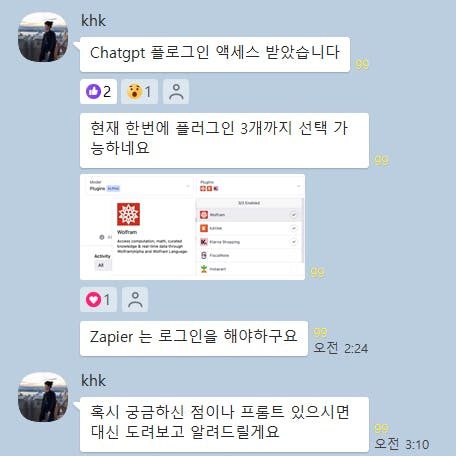This screenshot has width=456, height=456.
Task: Open reactor list under the plugin screenshot
Action: 135,299
